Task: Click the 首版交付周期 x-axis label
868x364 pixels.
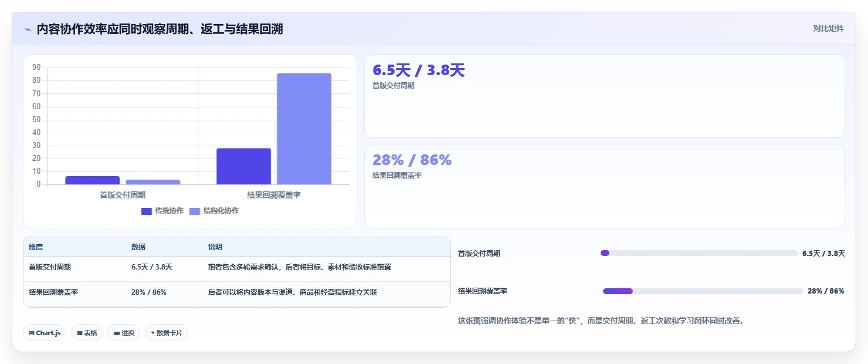Action: click(123, 195)
